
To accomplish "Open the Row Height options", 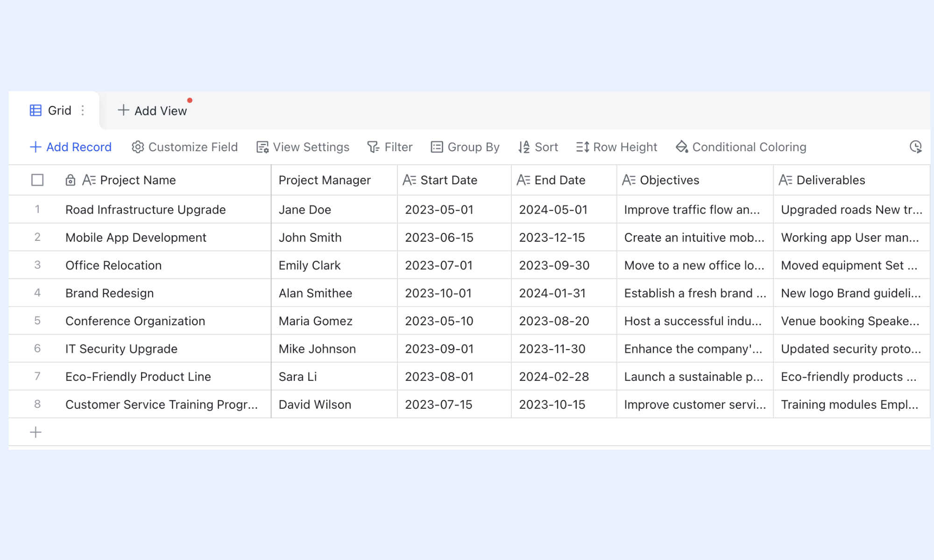I will 616,147.
